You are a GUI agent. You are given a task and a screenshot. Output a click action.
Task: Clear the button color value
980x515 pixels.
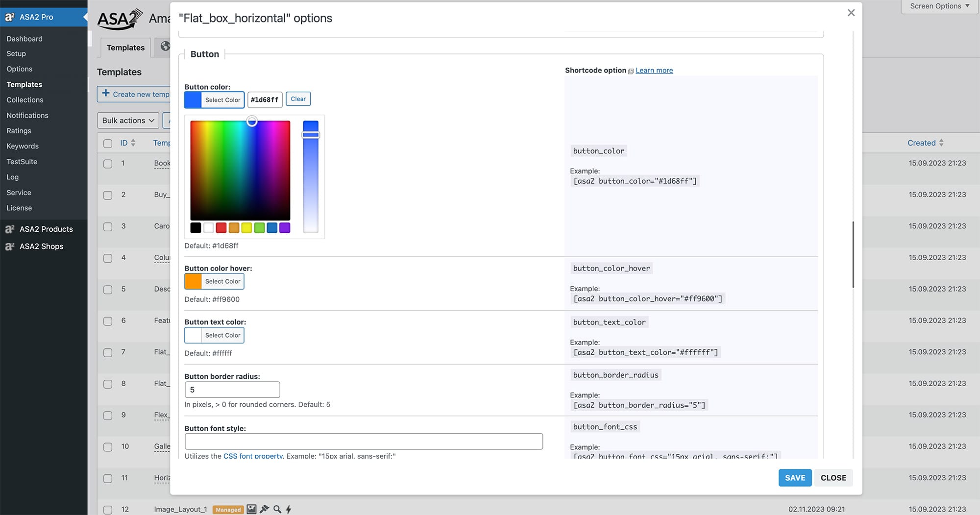coord(298,99)
